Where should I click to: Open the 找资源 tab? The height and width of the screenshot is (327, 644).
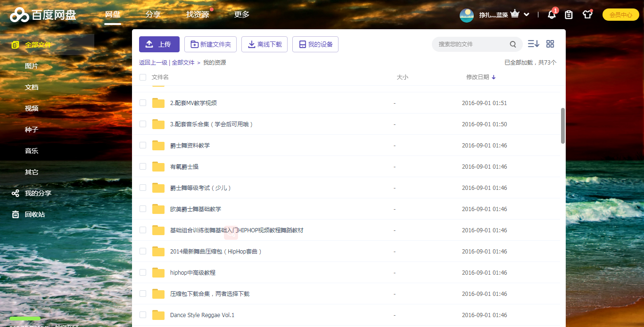[198, 15]
